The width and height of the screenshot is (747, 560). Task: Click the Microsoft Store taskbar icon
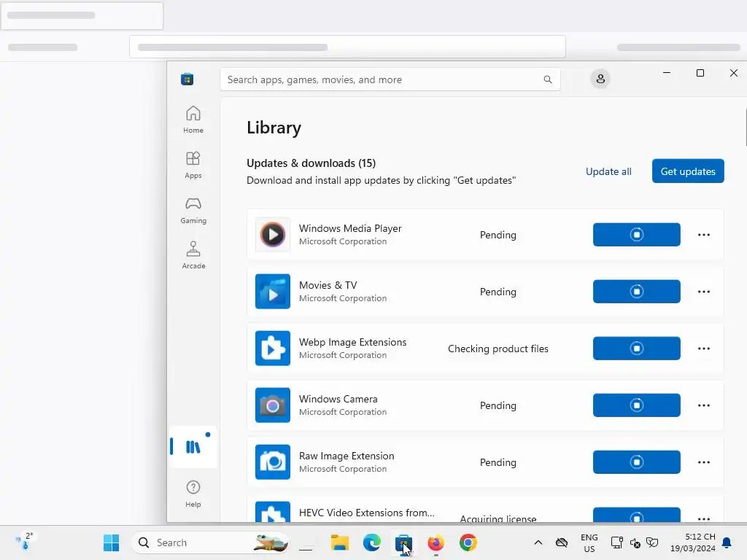[x=403, y=542]
